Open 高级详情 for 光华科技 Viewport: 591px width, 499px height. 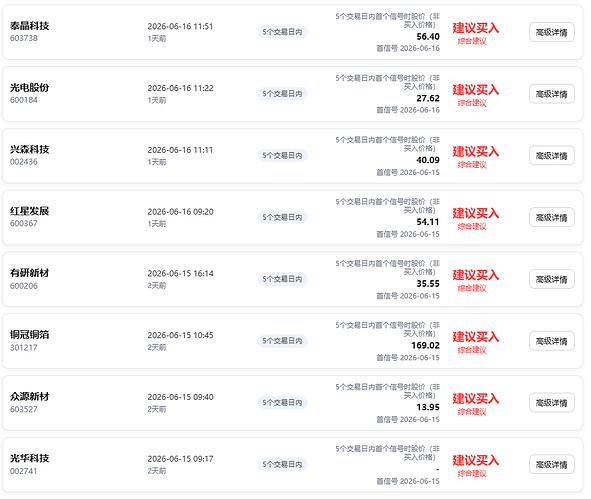coord(551,465)
